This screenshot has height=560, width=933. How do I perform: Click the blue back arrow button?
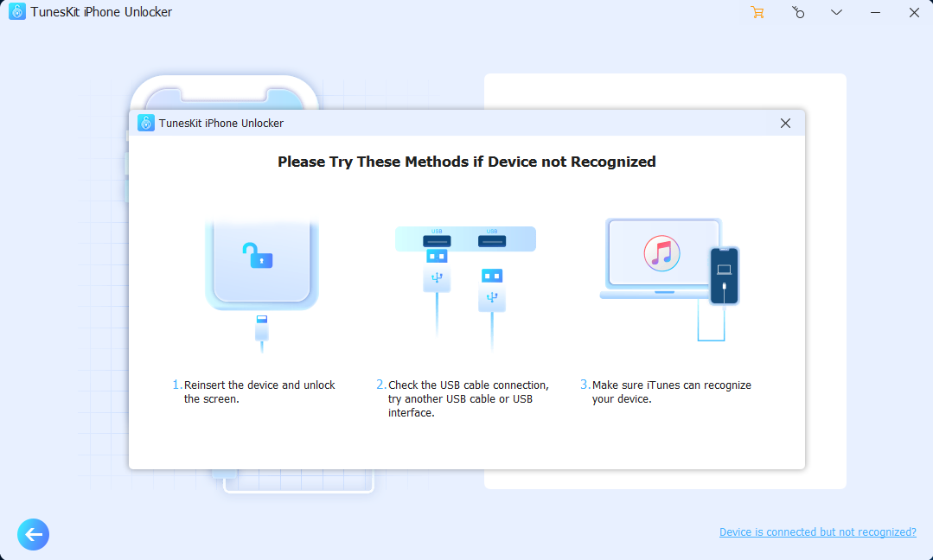34,534
